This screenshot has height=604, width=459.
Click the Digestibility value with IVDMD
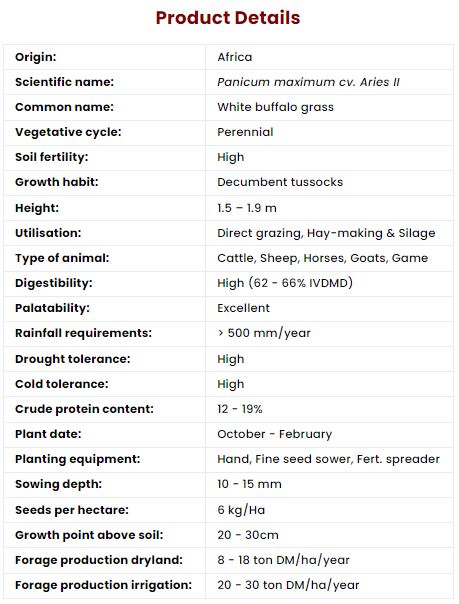click(x=285, y=283)
